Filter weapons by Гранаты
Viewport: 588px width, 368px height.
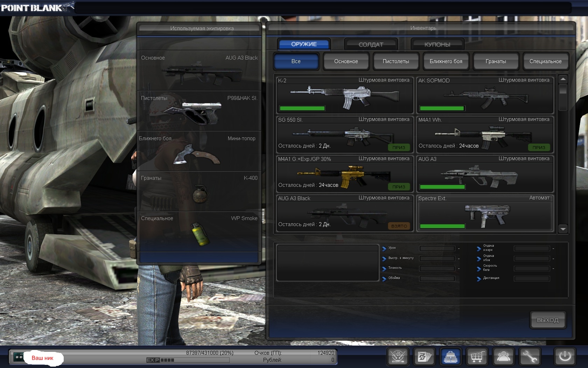tap(496, 61)
